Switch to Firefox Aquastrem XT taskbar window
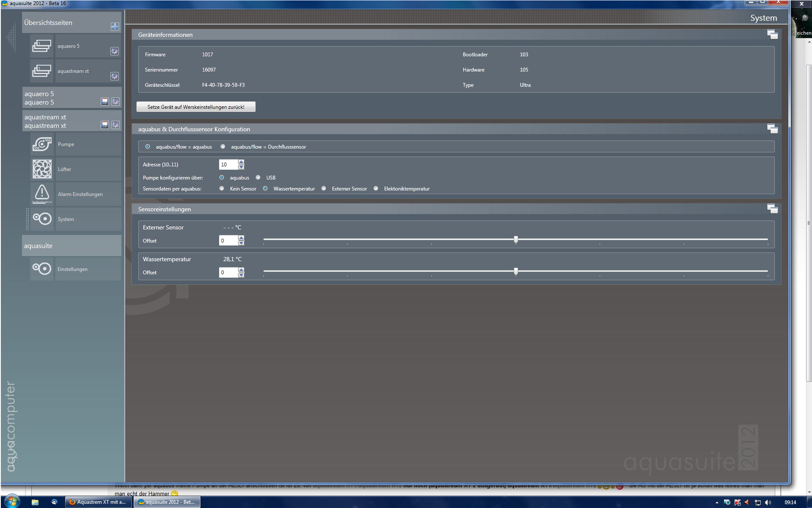This screenshot has height=508, width=812. pos(98,502)
